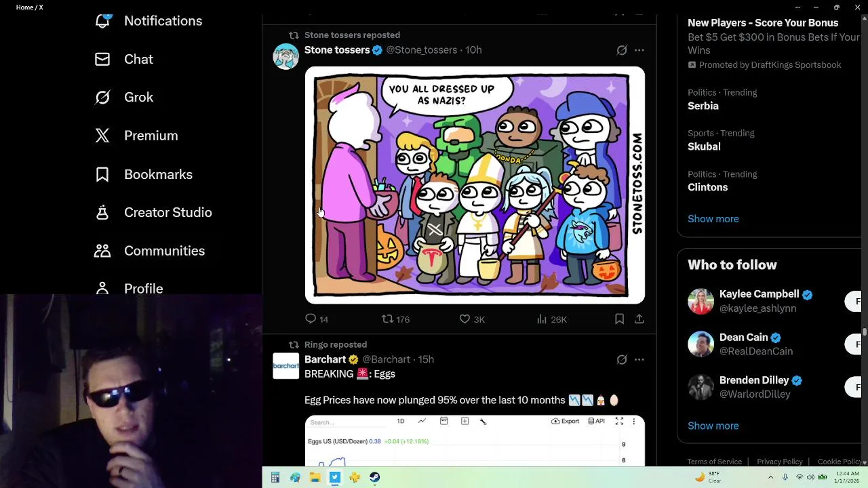
Task: Click the 10h timestamp on Stone tossers post
Action: (x=473, y=50)
